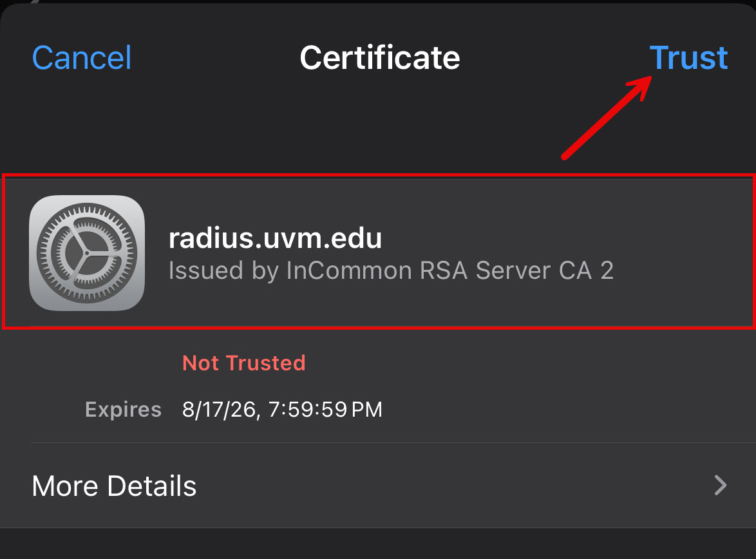Tap Trust to accept the certificate

688,58
